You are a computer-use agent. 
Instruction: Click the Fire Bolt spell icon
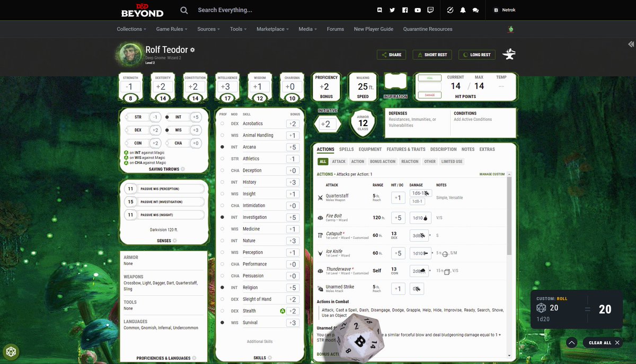click(320, 218)
